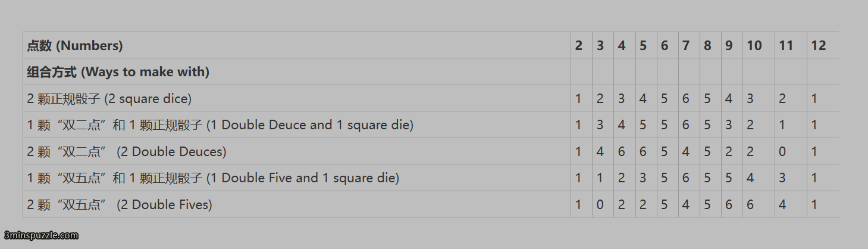Select column header number 11
The image size is (868, 249).
point(786,45)
